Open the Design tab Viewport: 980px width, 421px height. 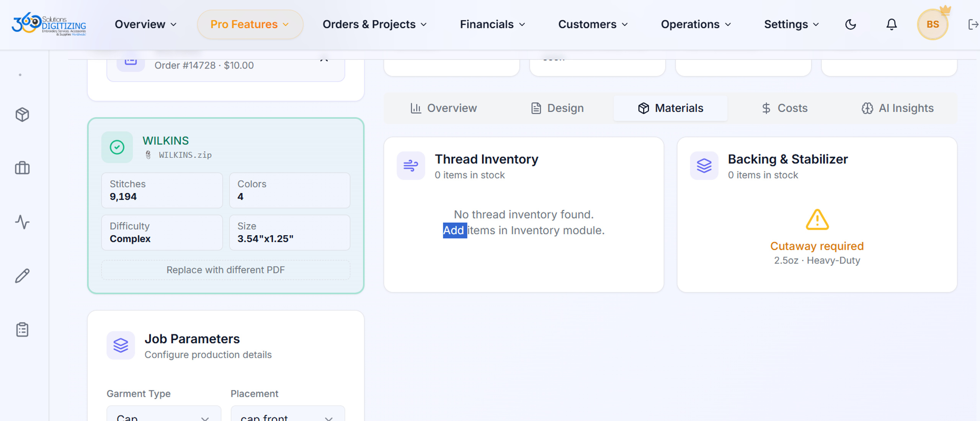pyautogui.click(x=557, y=108)
